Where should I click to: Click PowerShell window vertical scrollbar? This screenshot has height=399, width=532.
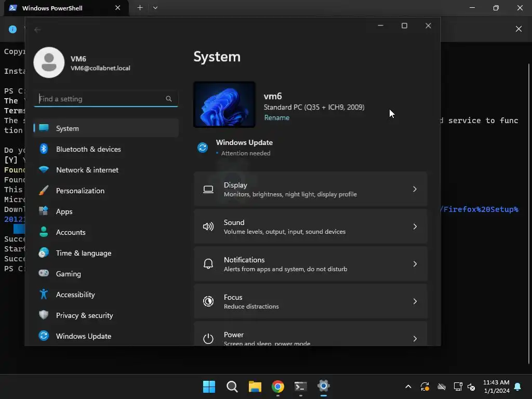528,214
